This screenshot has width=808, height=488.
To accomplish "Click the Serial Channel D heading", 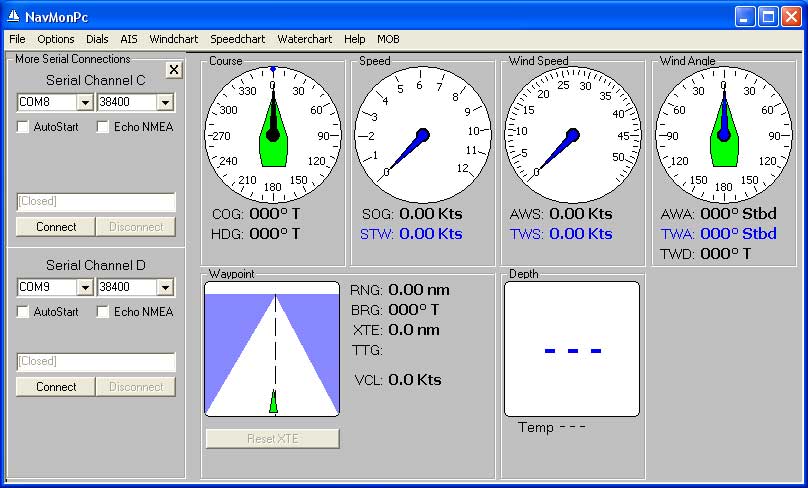I will (x=95, y=265).
